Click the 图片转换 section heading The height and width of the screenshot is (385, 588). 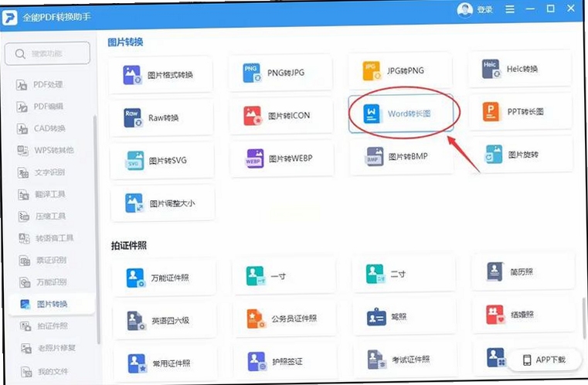click(125, 42)
